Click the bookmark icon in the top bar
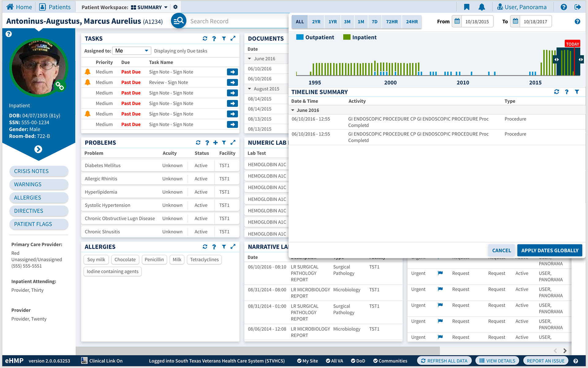Screen dimensions: 588x368 466,7
